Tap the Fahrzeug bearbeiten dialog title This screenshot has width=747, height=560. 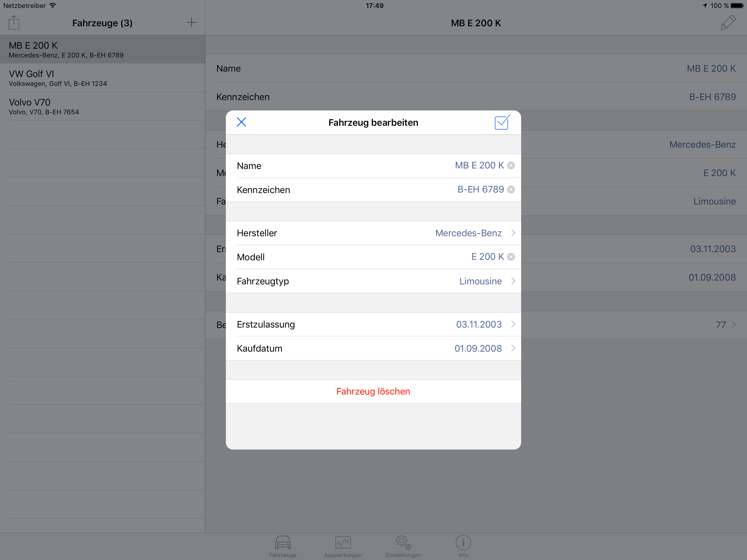tap(373, 122)
